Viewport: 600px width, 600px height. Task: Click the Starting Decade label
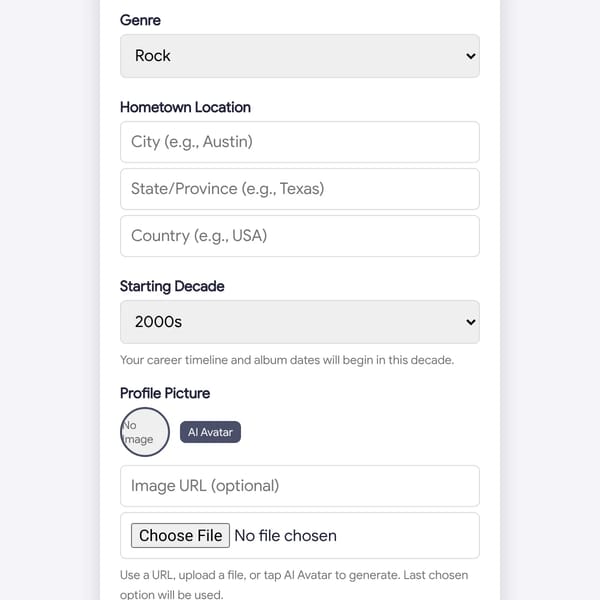coord(172,286)
